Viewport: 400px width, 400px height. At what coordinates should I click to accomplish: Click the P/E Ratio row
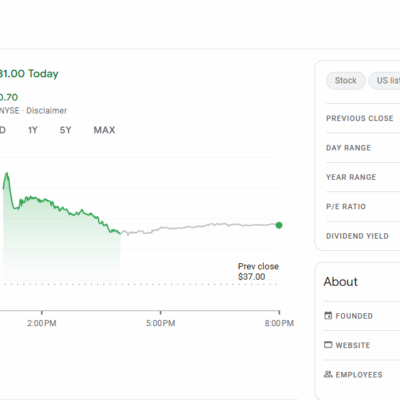click(363, 206)
